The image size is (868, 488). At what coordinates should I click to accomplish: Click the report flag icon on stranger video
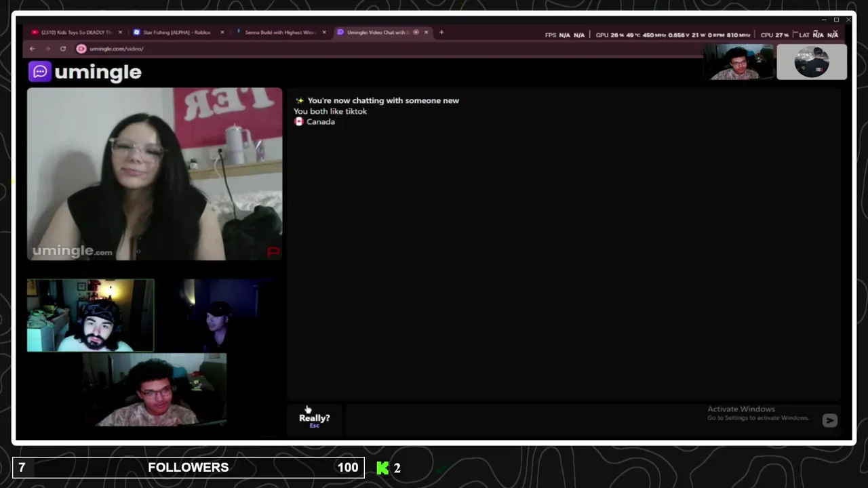click(273, 251)
